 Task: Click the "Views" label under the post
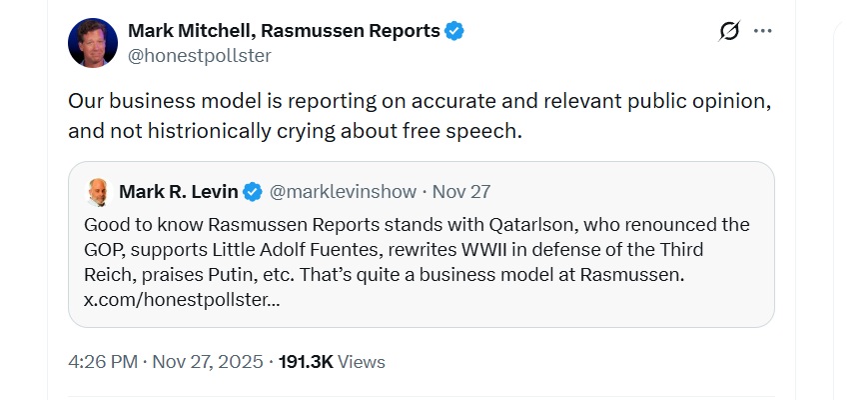pos(361,362)
